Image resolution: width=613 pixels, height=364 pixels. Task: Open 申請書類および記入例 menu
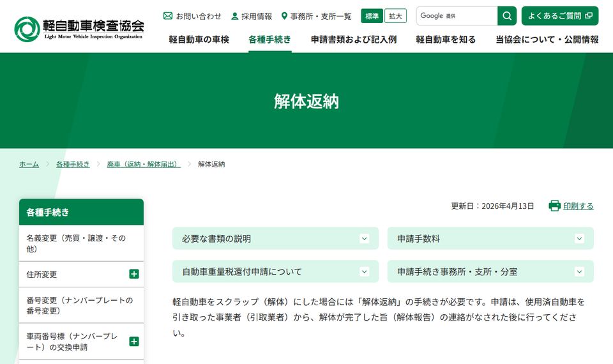(353, 40)
